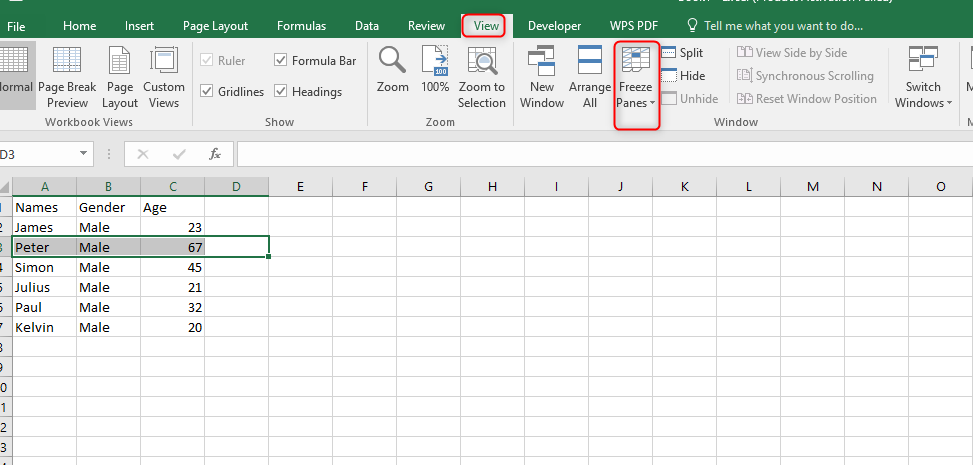Viewport: 973px width, 465px height.
Task: Select column O header
Action: [941, 186]
